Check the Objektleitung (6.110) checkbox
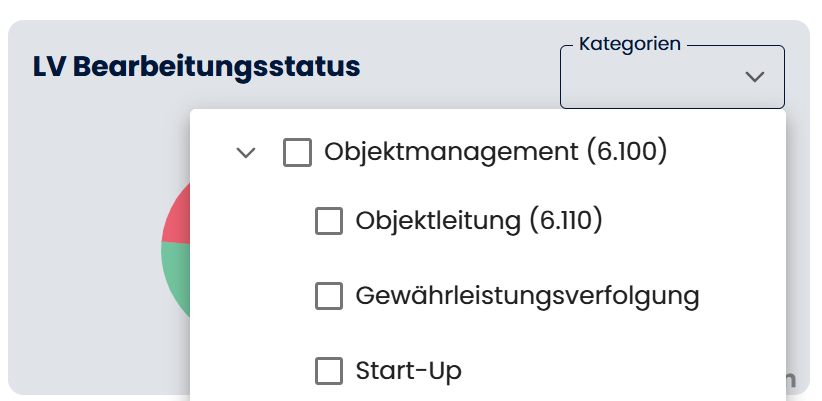822x401 pixels. click(329, 221)
